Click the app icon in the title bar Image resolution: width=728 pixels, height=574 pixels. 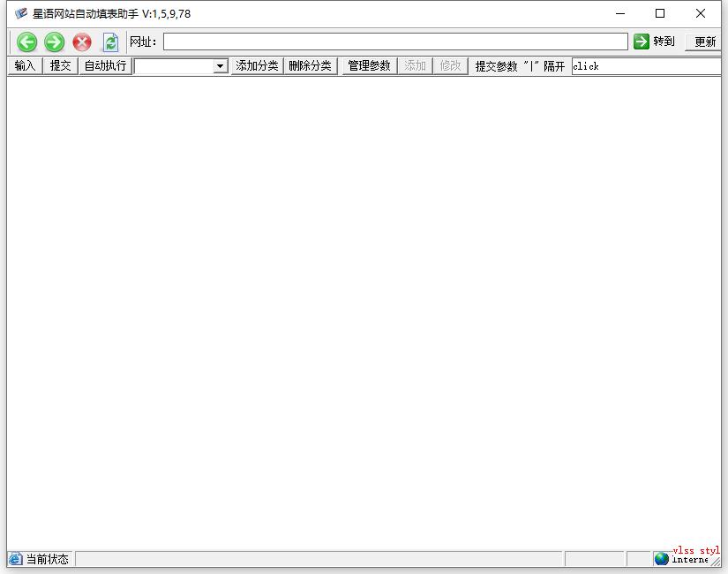tap(21, 13)
